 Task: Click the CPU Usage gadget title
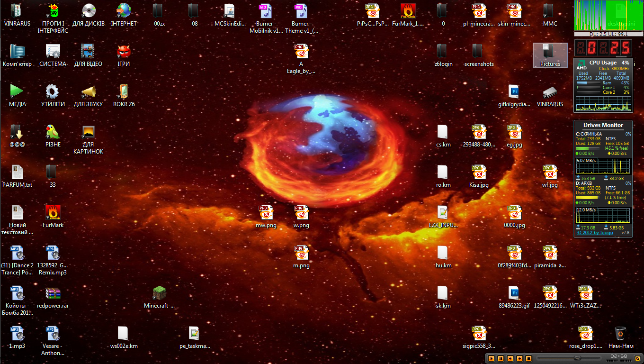603,63
